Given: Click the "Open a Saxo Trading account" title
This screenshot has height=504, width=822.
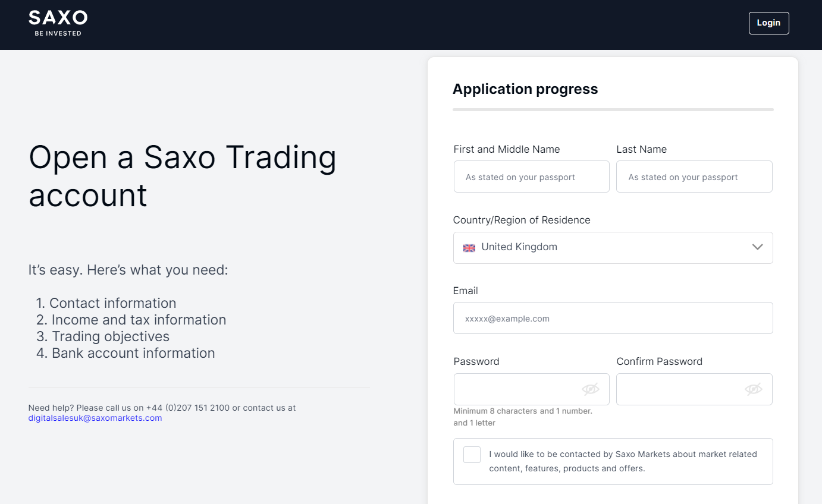Looking at the screenshot, I should pos(182,176).
